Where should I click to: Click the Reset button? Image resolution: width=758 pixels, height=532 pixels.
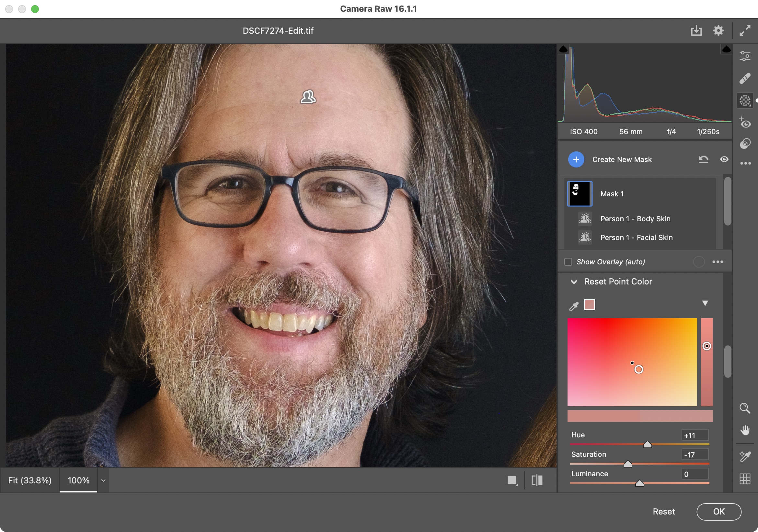tap(664, 512)
